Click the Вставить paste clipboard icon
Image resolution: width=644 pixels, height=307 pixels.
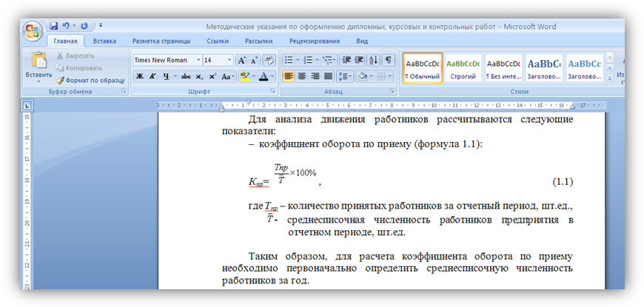point(39,61)
